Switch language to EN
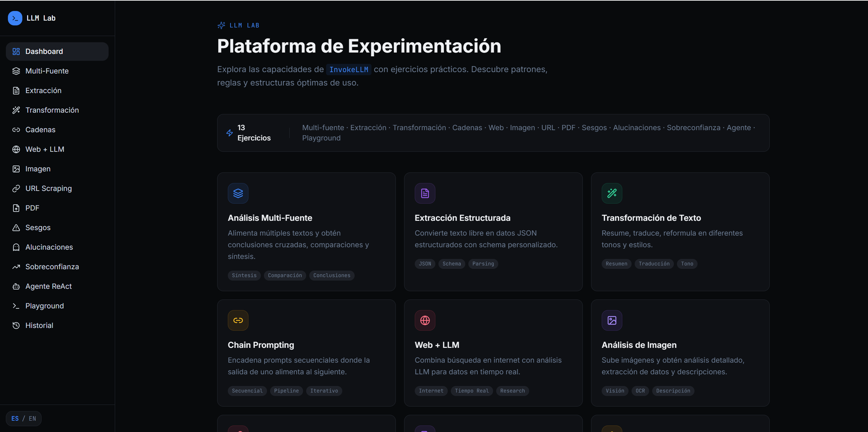Viewport: 868px width, 432px height. pos(32,419)
